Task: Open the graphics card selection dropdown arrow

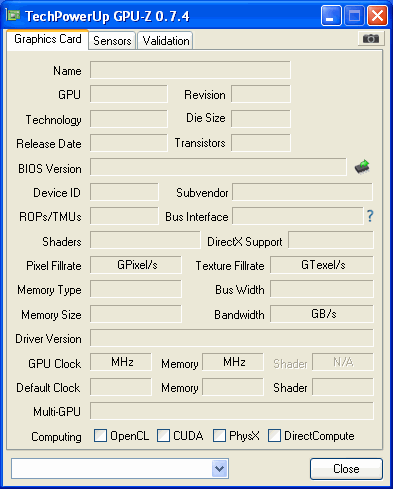Action: (219, 468)
